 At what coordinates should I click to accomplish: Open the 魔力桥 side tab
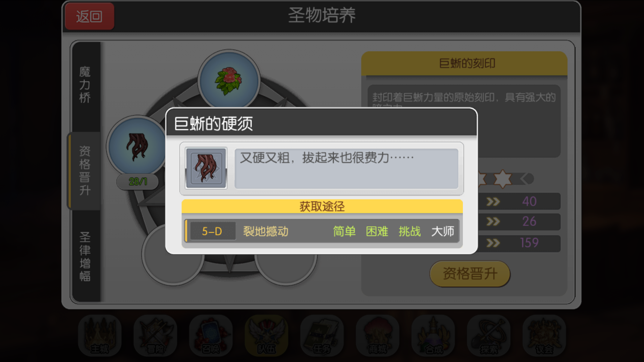(85, 85)
